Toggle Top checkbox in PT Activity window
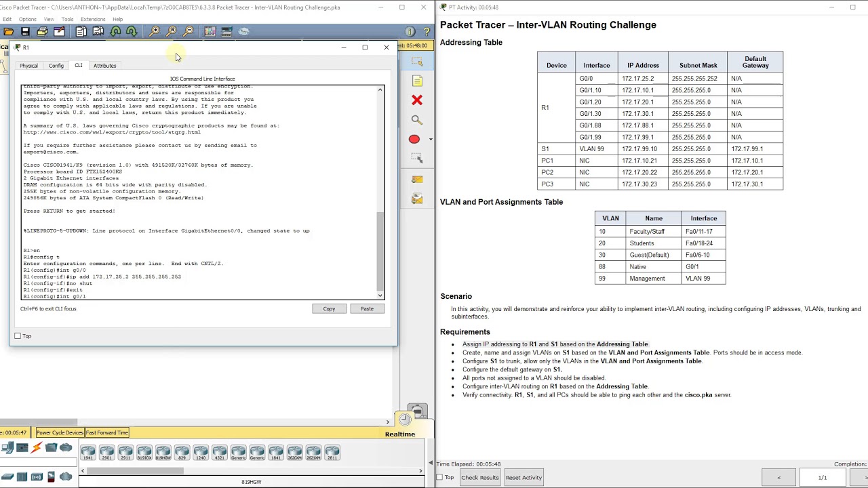The height and width of the screenshot is (488, 868). (440, 478)
